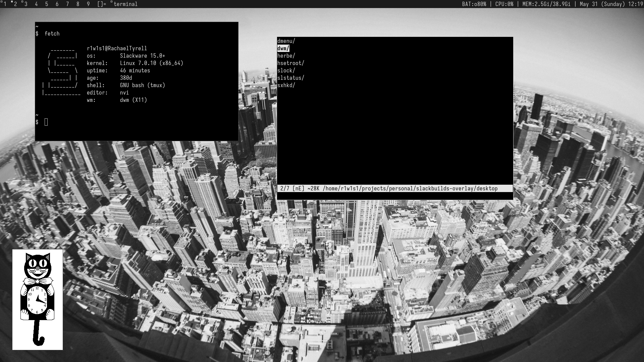Switch to dwm tag 4
Image resolution: width=644 pixels, height=362 pixels.
[36, 4]
